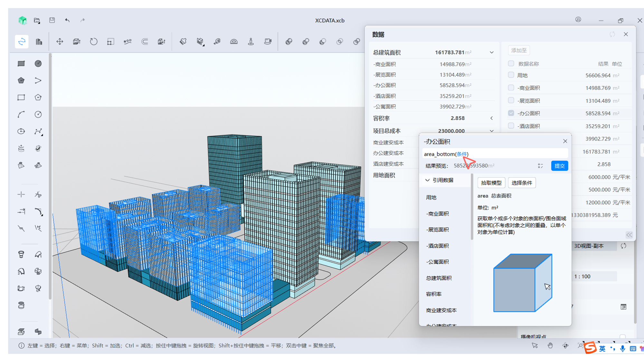Select the circle drawing tool

coord(38,115)
